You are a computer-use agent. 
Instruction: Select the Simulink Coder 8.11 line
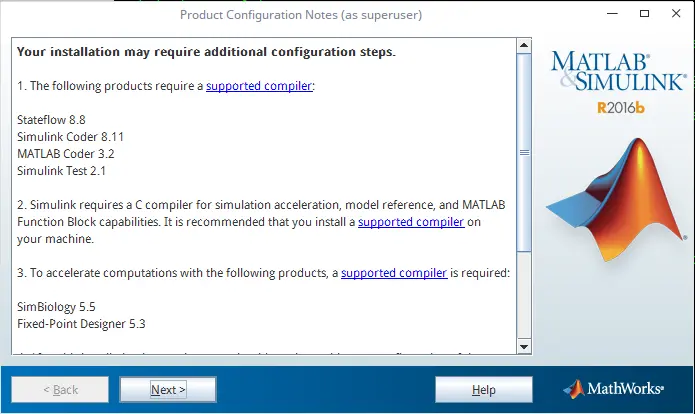[70, 137]
